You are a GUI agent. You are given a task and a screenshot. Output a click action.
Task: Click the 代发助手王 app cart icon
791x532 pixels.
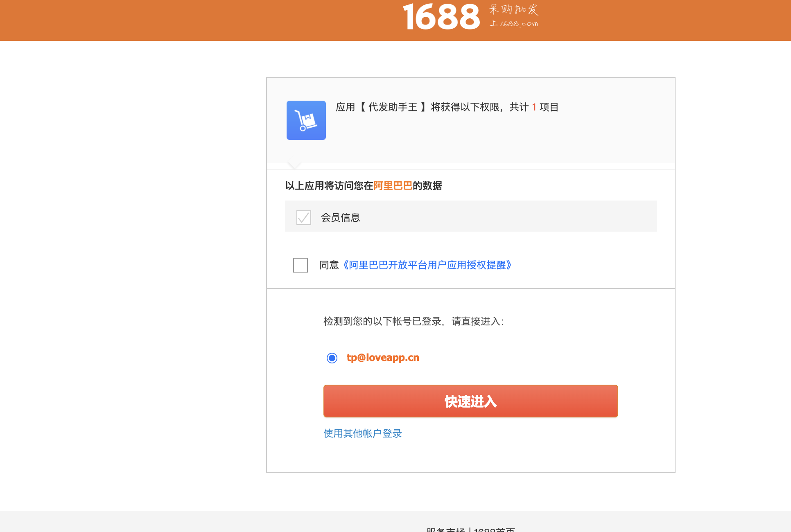point(306,120)
